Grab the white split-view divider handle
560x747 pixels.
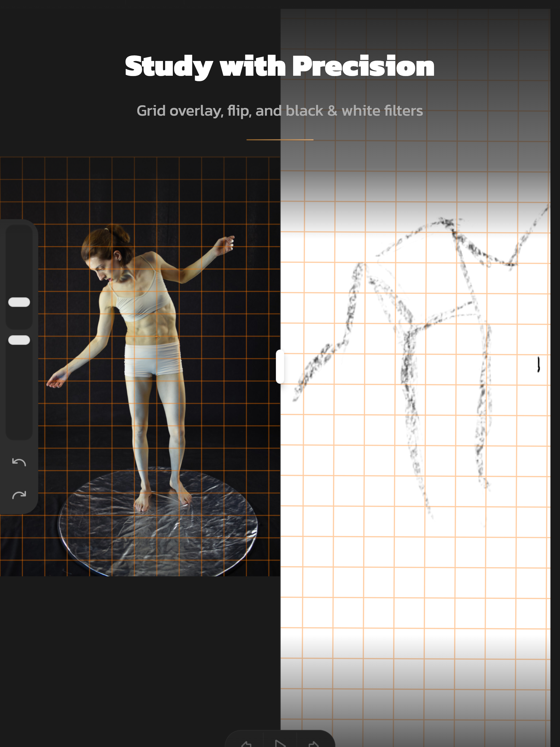[280, 366]
